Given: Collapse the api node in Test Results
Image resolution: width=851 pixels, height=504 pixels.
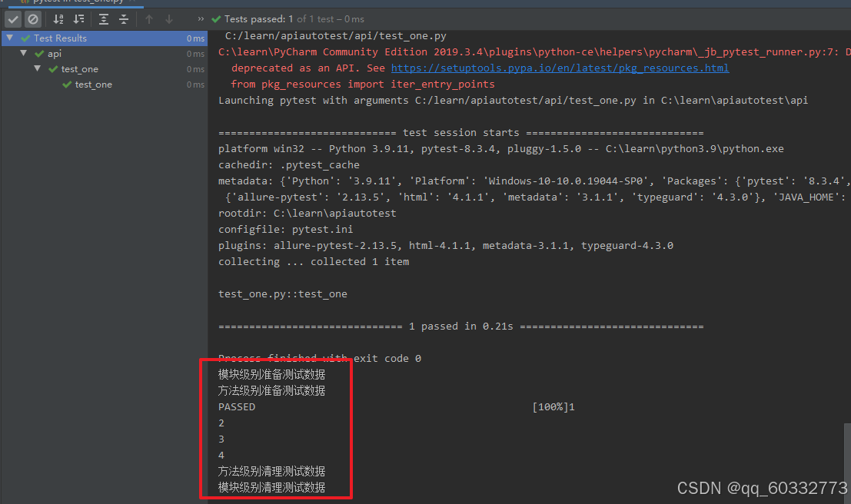Looking at the screenshot, I should click(x=24, y=53).
